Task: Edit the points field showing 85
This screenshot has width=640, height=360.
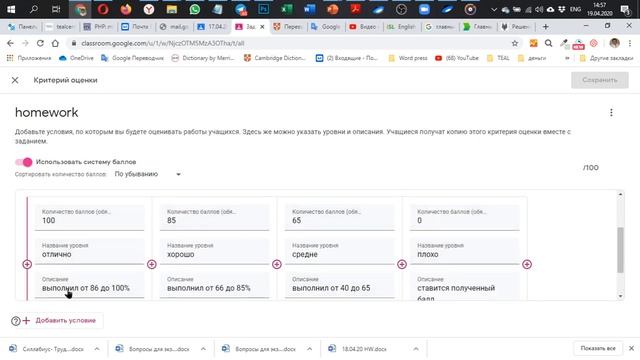Action: coord(214,217)
